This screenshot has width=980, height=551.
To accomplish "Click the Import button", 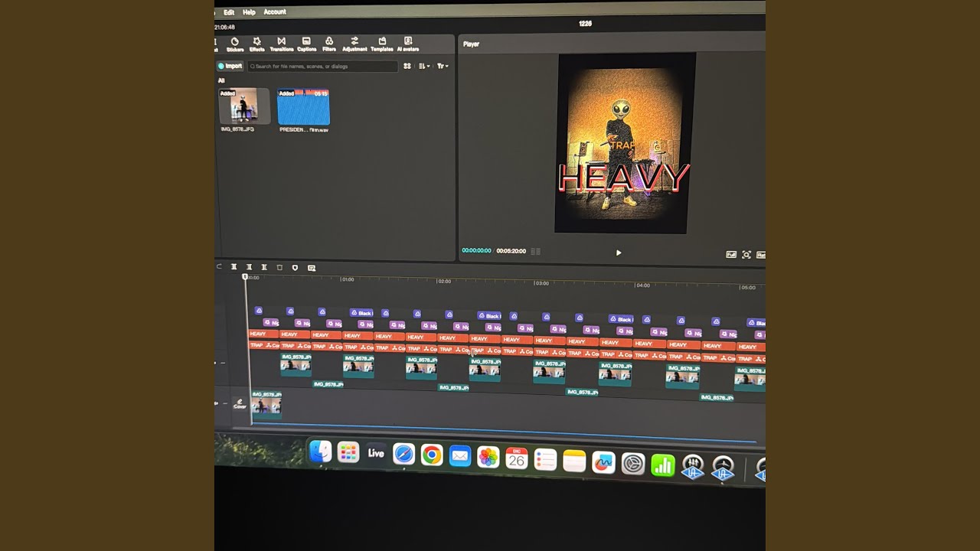I will [230, 66].
